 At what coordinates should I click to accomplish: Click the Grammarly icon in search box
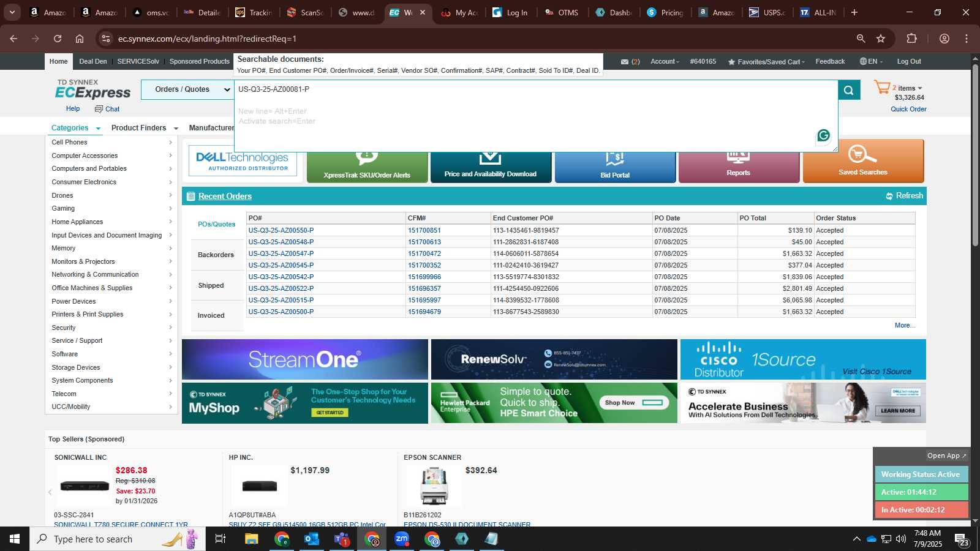click(823, 135)
